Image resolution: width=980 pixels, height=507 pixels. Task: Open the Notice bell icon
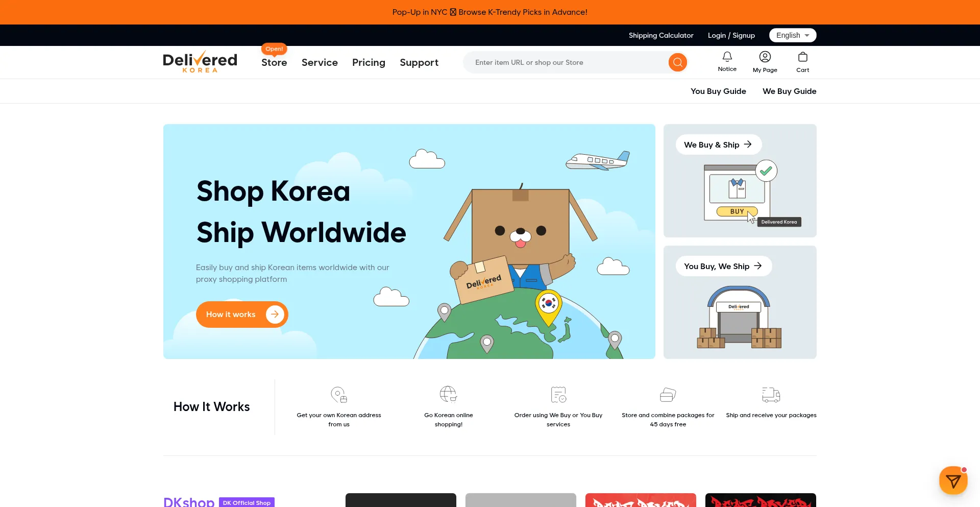pos(727,57)
